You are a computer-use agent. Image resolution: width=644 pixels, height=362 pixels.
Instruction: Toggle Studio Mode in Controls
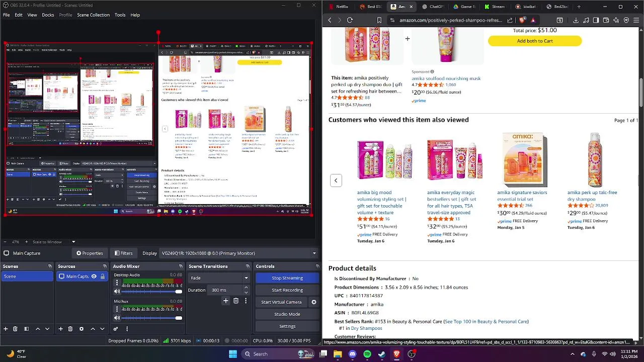287,314
